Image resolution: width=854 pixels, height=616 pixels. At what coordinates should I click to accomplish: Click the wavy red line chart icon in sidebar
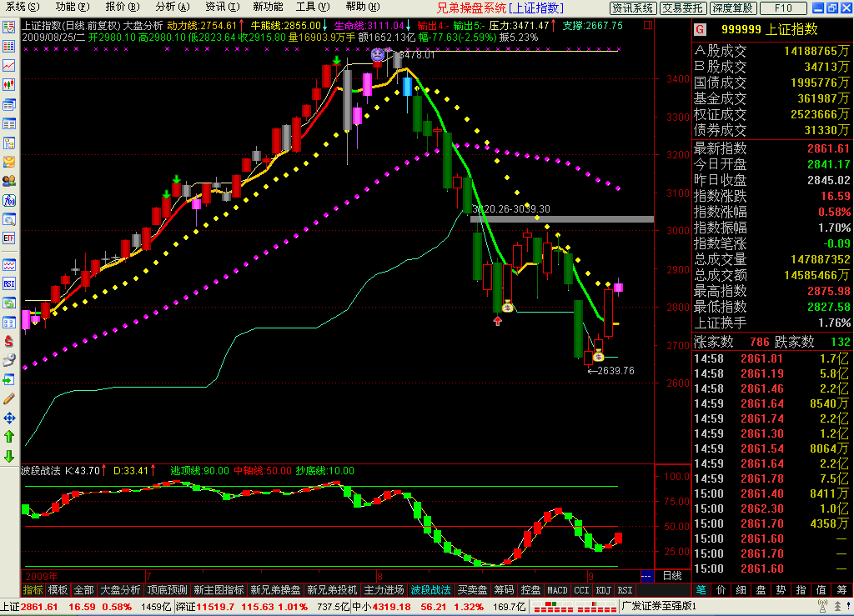click(8, 264)
